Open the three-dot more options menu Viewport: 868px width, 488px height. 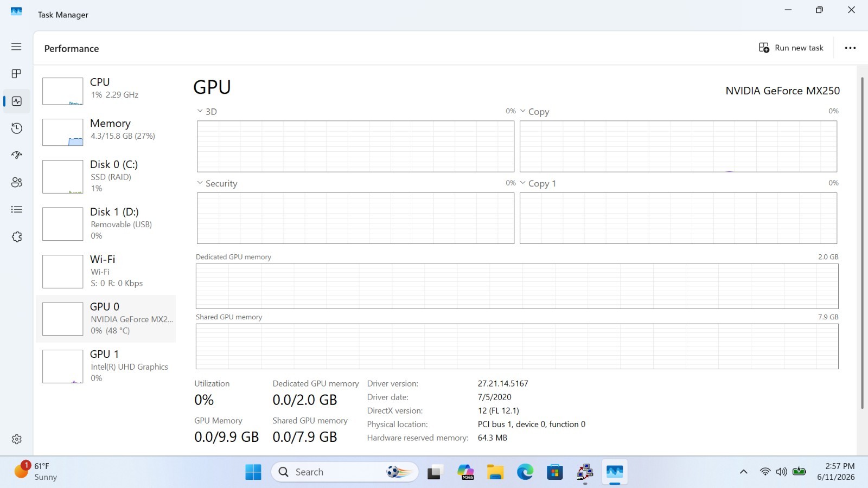[850, 48]
